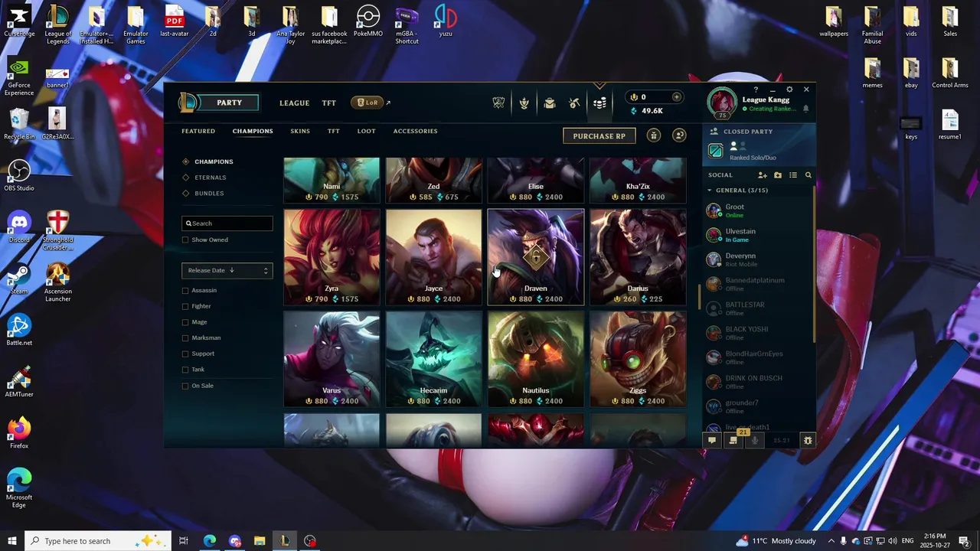Open File Explorer from taskbar
Viewport: 980px width, 551px height.
pos(260,541)
